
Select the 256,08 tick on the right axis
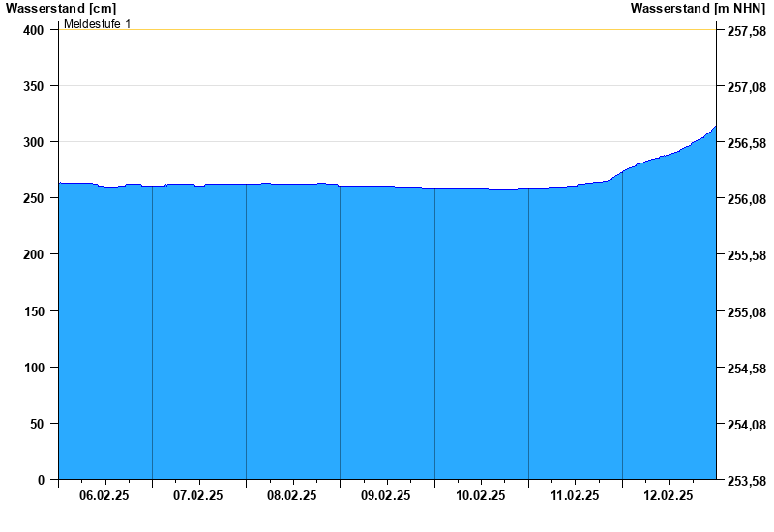click(746, 200)
